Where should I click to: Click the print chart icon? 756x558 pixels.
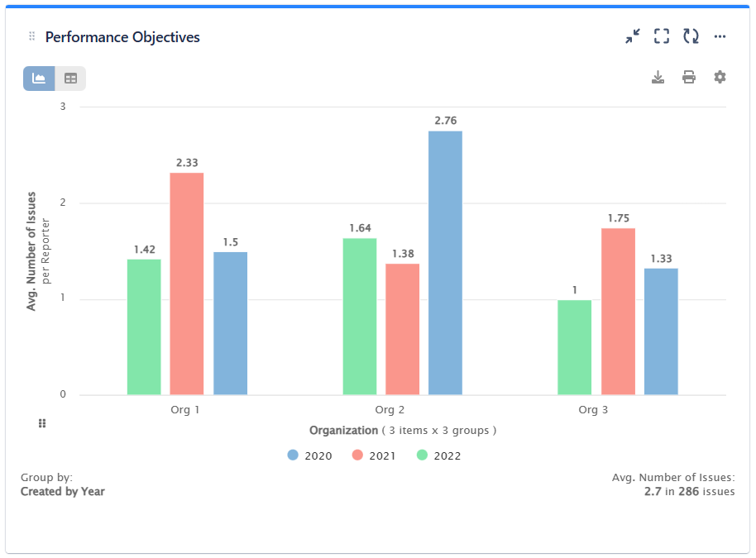(688, 76)
